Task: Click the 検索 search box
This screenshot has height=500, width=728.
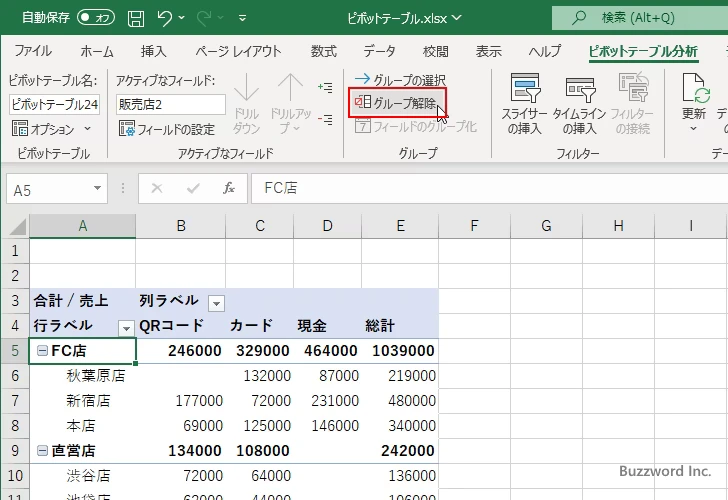Action: [640, 18]
